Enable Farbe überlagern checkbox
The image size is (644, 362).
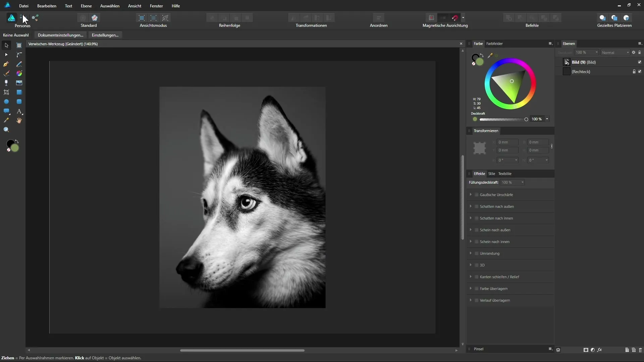click(477, 289)
